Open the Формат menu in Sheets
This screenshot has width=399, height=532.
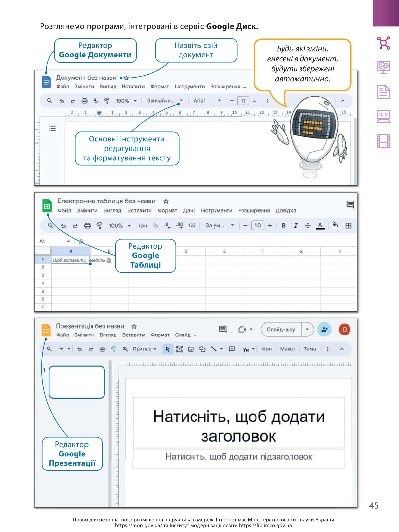click(x=167, y=211)
